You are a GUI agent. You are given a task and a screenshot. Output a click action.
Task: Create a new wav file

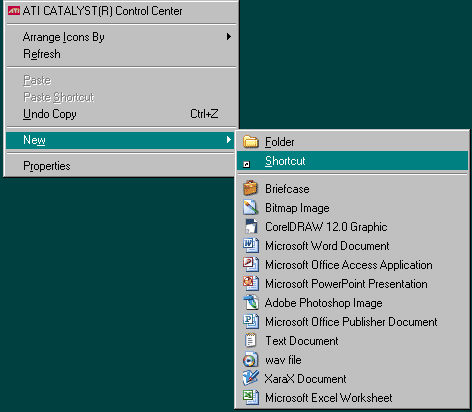(353, 360)
